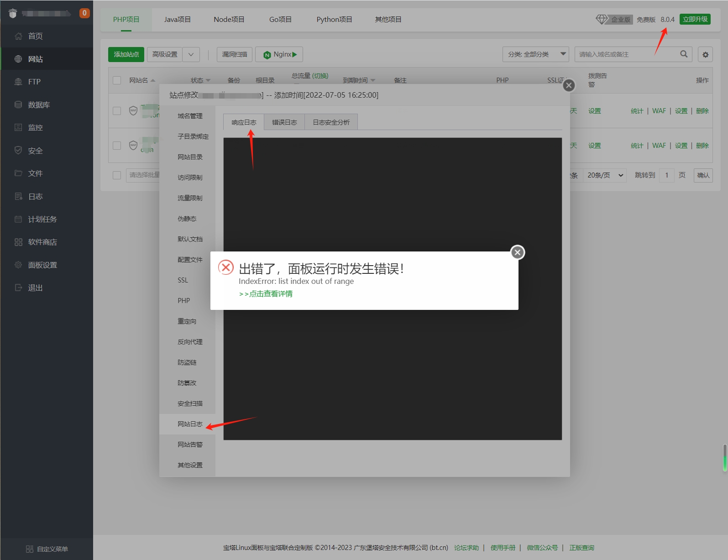Open the 论坛求助 footer link

[466, 548]
